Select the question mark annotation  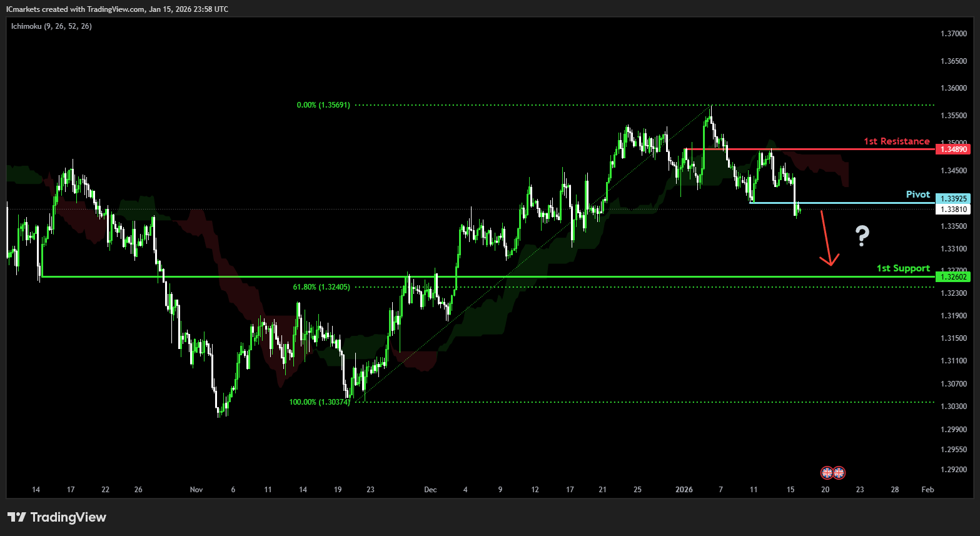point(862,236)
